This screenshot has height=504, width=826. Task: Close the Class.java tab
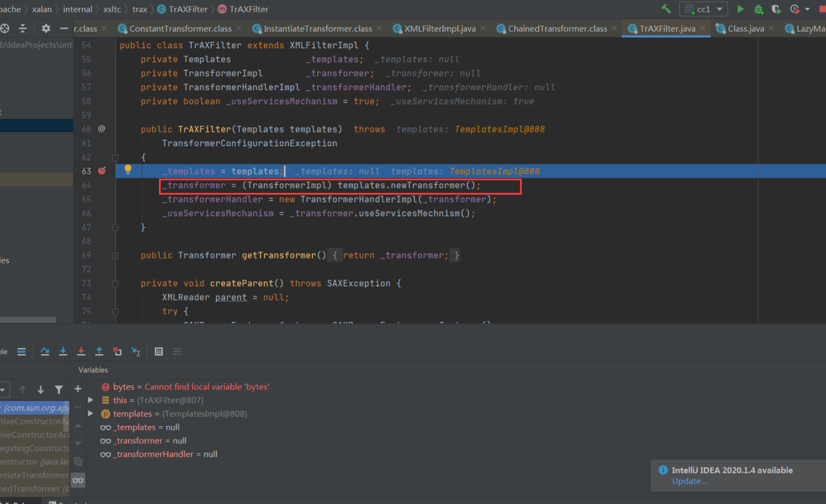(772, 28)
